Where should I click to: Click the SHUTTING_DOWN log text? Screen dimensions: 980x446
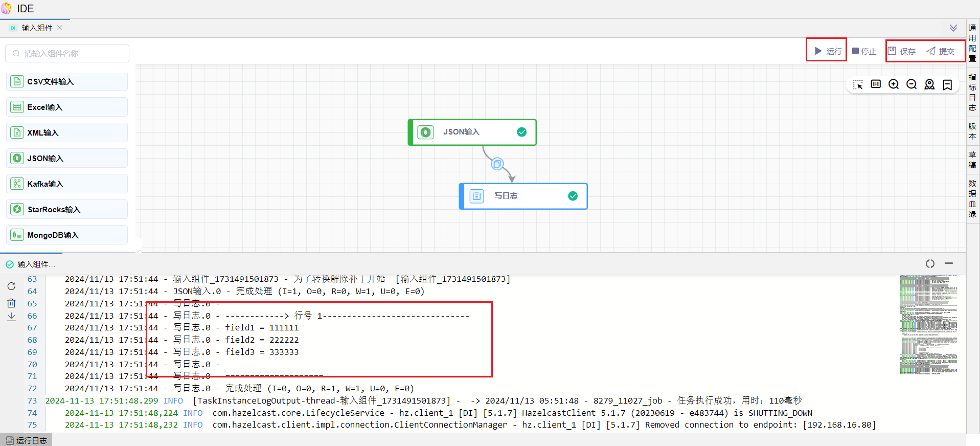tap(780, 413)
